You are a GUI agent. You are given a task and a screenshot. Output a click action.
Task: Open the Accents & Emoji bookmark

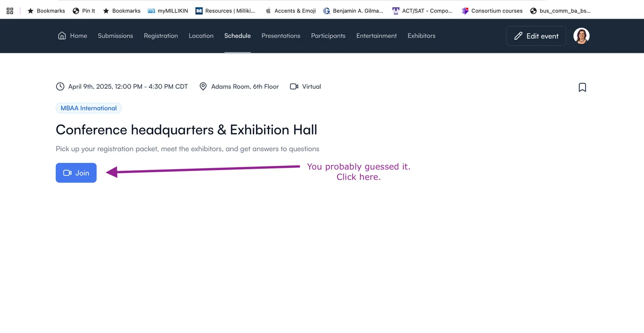291,11
